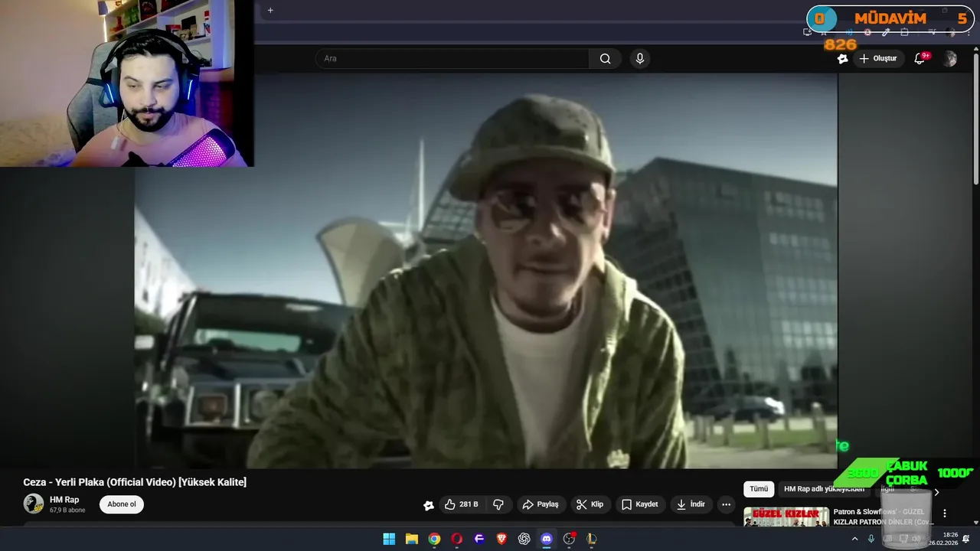Share the video via Paylaş
980x551 pixels.
tap(541, 504)
